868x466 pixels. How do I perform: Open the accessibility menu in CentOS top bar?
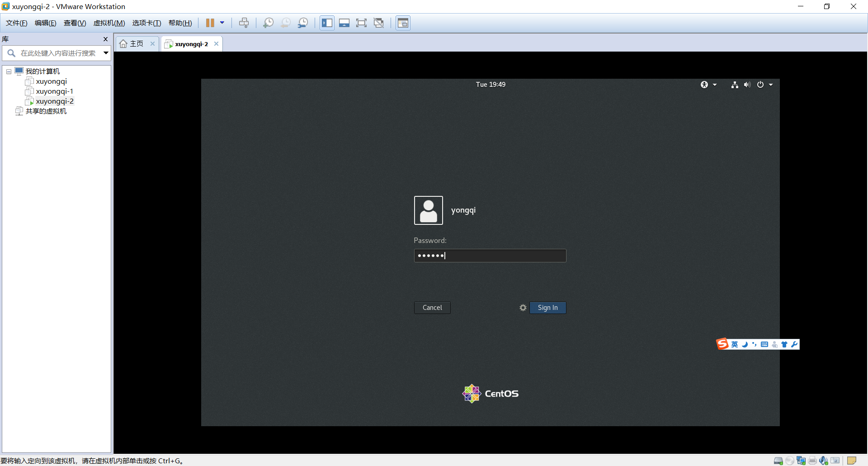pyautogui.click(x=708, y=85)
